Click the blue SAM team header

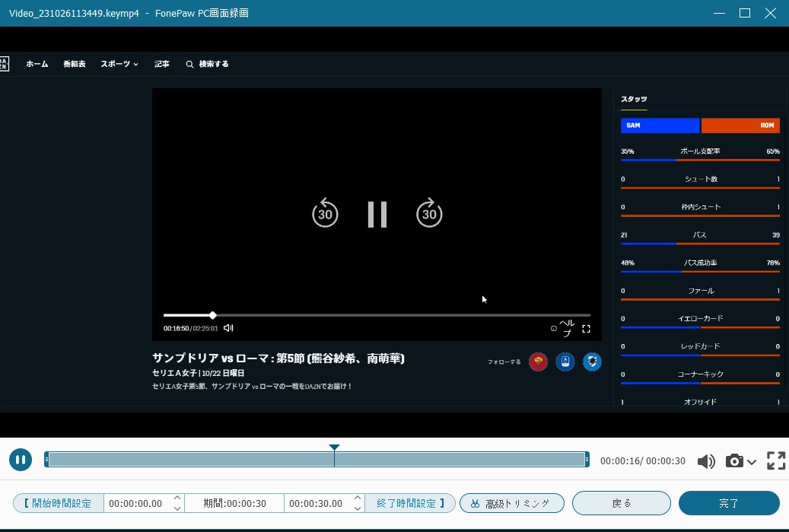tap(660, 126)
